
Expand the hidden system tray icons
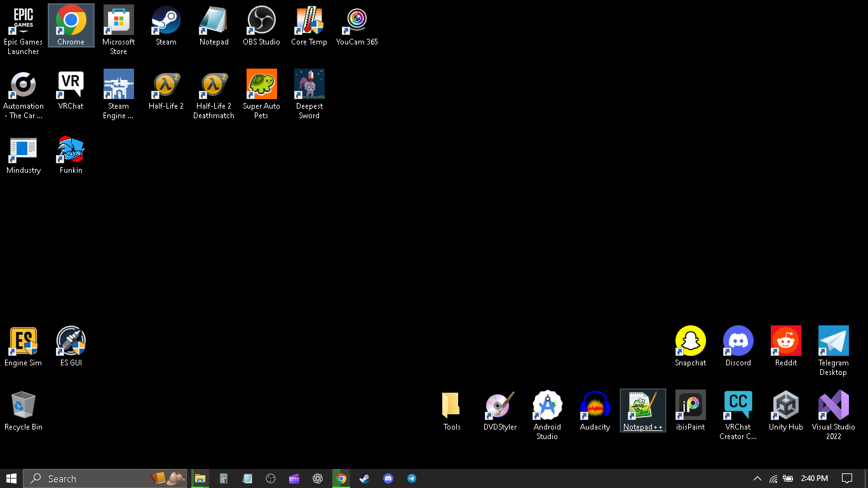click(x=757, y=478)
